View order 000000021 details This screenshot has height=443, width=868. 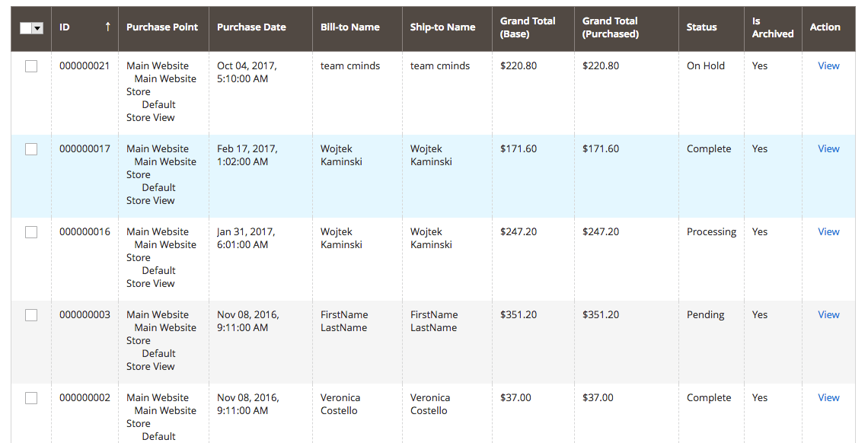click(828, 66)
